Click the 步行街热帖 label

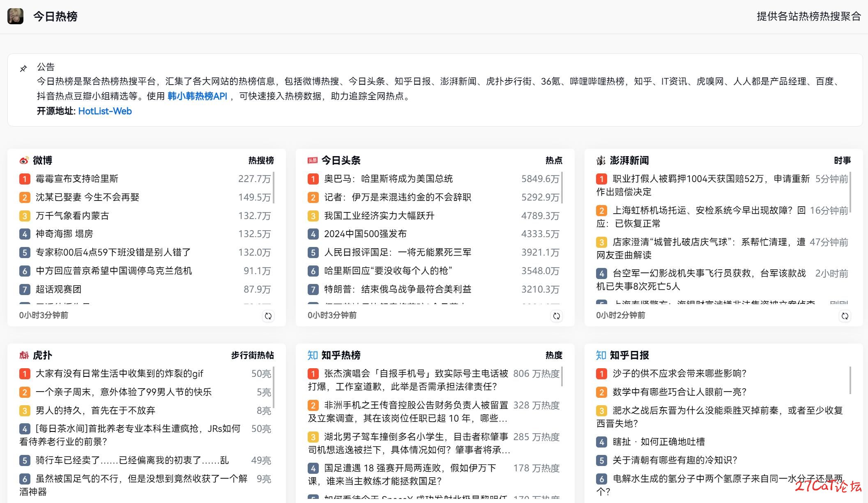(252, 355)
